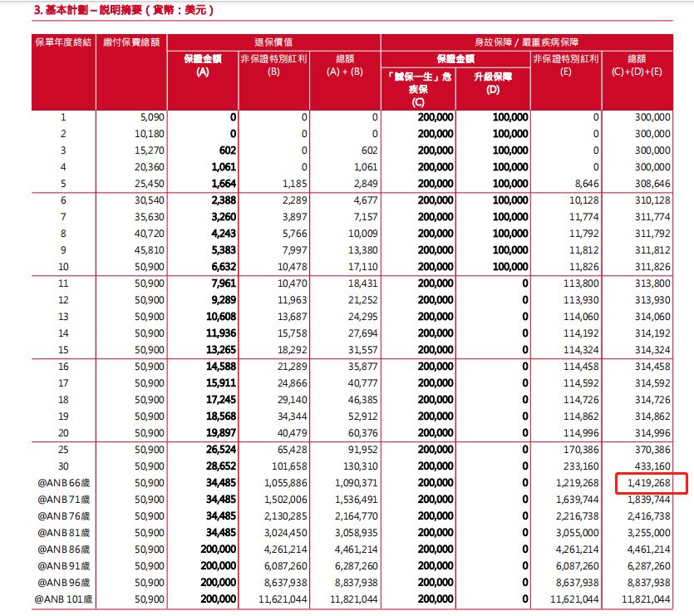
Task: Click the 身故保障 / 嚴重疾病保障 header
Action: point(527,42)
